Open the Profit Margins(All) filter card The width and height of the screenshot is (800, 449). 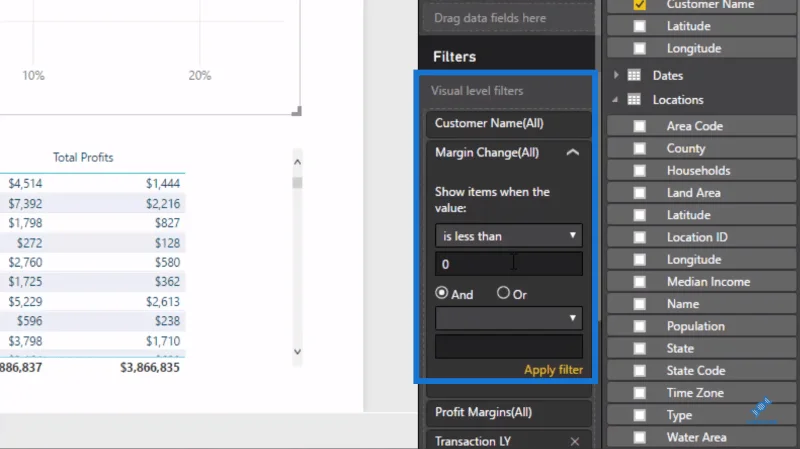tap(509, 412)
